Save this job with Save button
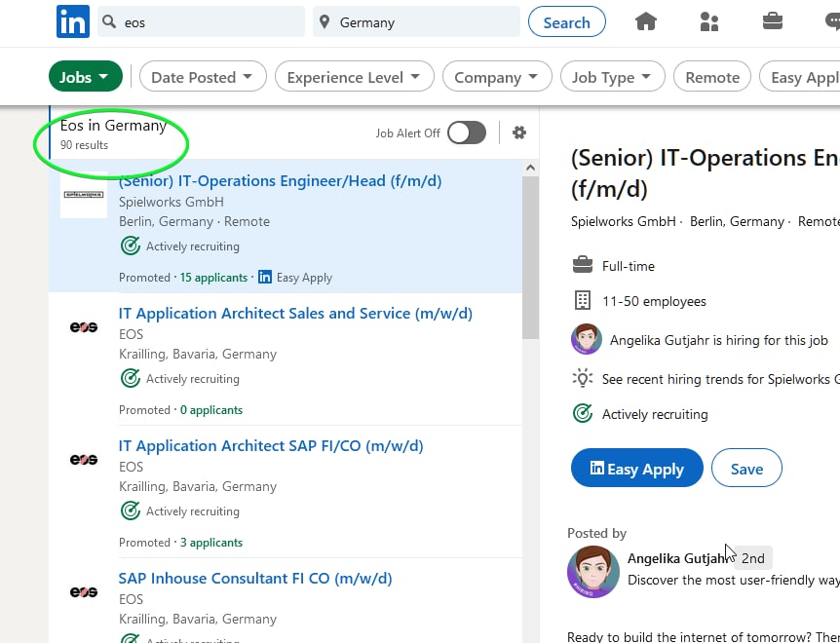The height and width of the screenshot is (643, 840). [746, 468]
